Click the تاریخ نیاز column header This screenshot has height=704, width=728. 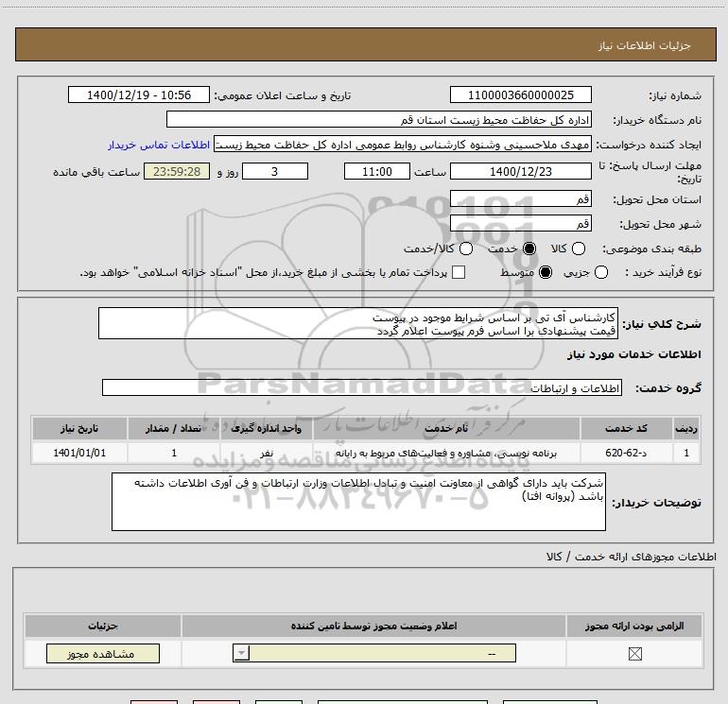click(x=79, y=428)
